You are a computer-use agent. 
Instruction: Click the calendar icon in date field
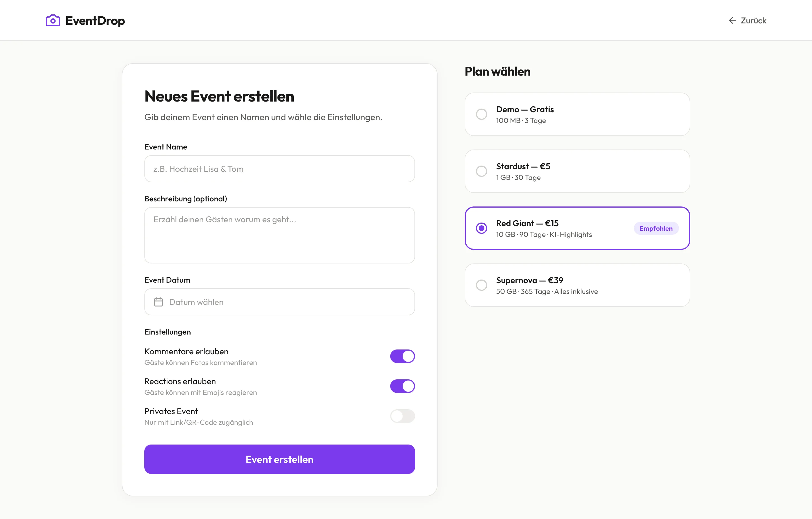click(158, 302)
